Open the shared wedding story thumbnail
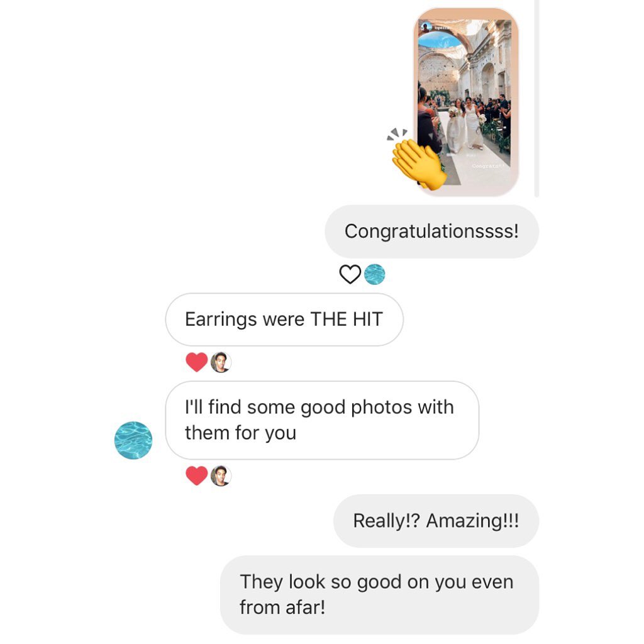Screen dimensions: 644x644 tap(465, 102)
